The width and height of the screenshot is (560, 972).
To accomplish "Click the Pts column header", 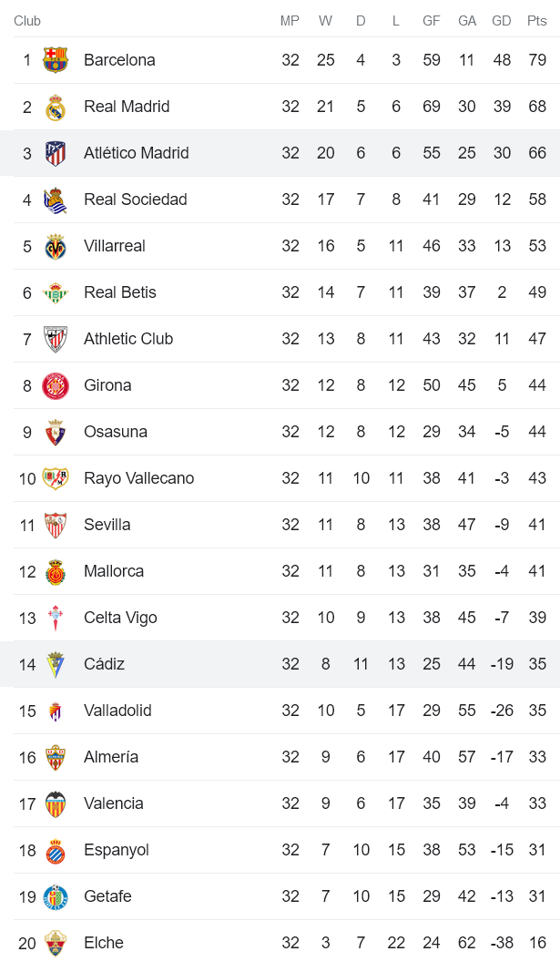I will pyautogui.click(x=536, y=21).
